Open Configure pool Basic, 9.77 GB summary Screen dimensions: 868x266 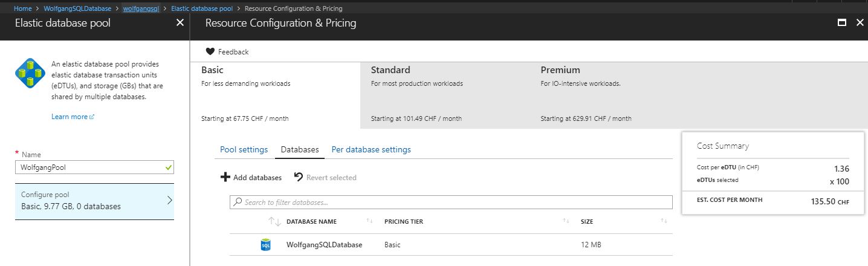(x=94, y=201)
